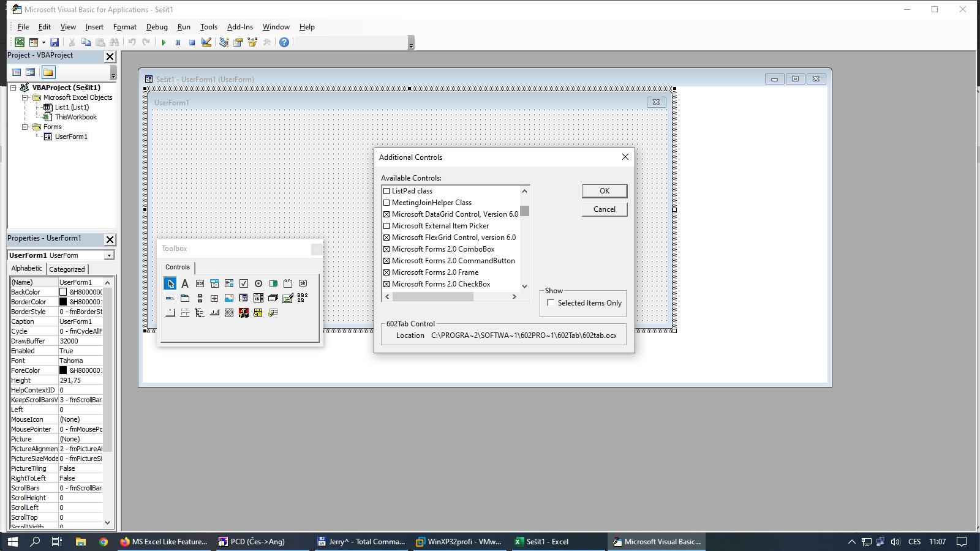Open the Insert menu
980x551 pixels.
point(94,27)
